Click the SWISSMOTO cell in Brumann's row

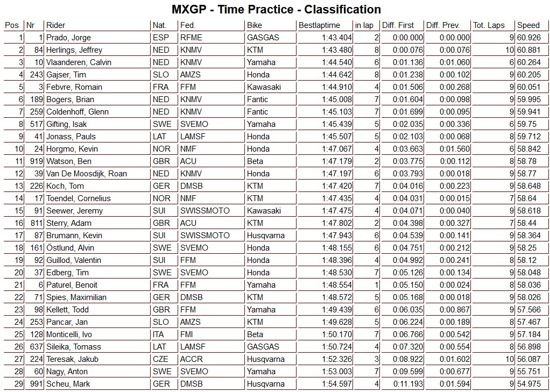click(x=205, y=236)
